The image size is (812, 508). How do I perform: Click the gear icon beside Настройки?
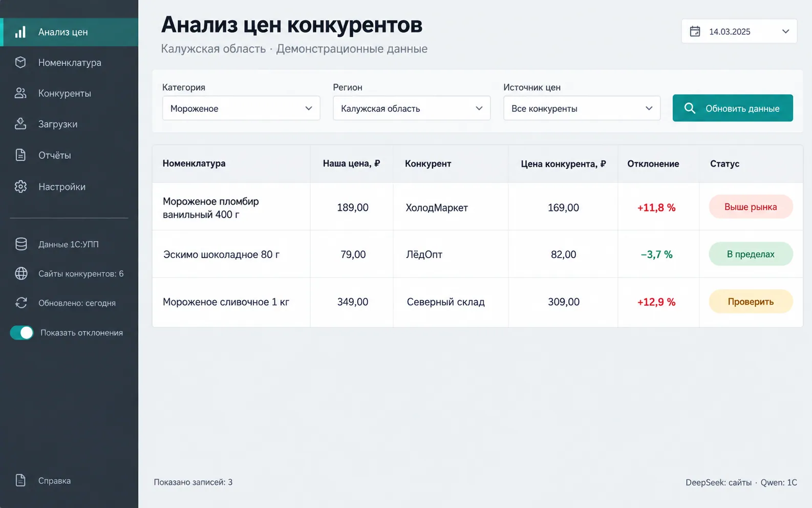(x=20, y=186)
